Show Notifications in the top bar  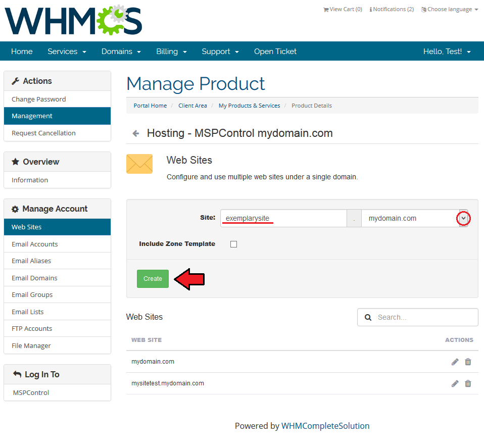(392, 9)
